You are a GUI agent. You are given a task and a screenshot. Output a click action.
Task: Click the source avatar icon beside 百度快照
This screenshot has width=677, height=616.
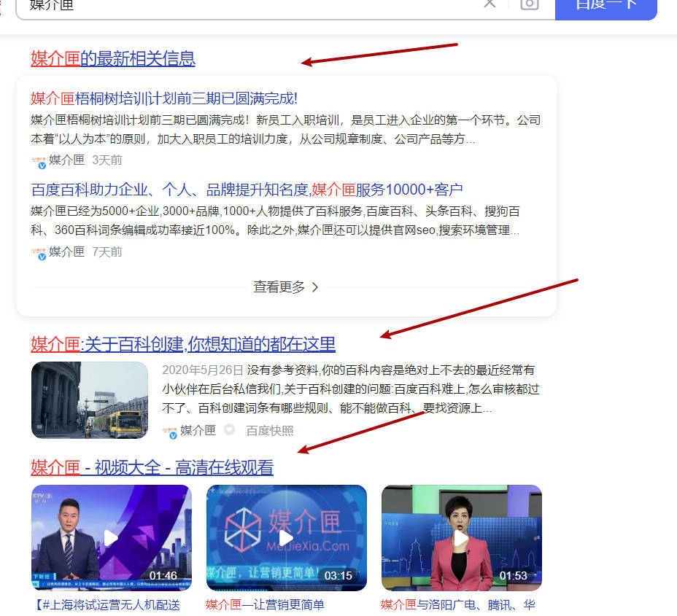(170, 432)
